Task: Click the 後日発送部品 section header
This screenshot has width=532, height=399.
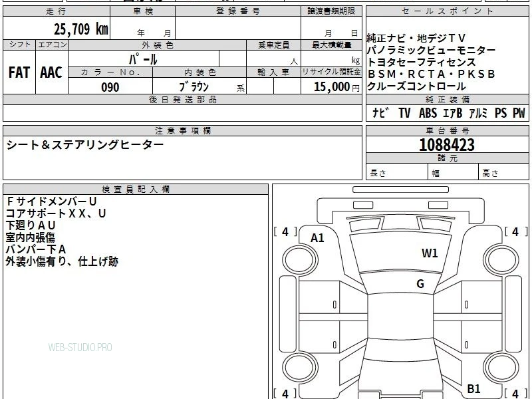Action: click(182, 100)
